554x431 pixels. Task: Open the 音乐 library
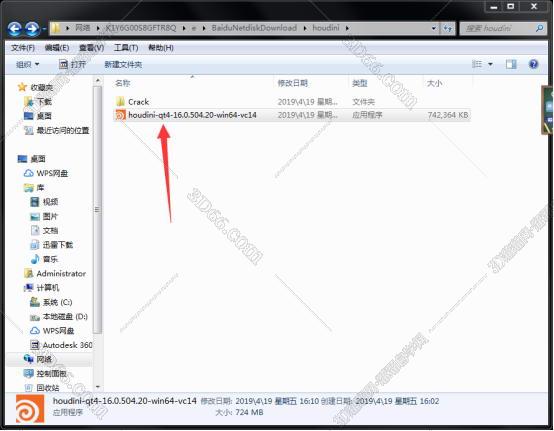tap(50, 259)
